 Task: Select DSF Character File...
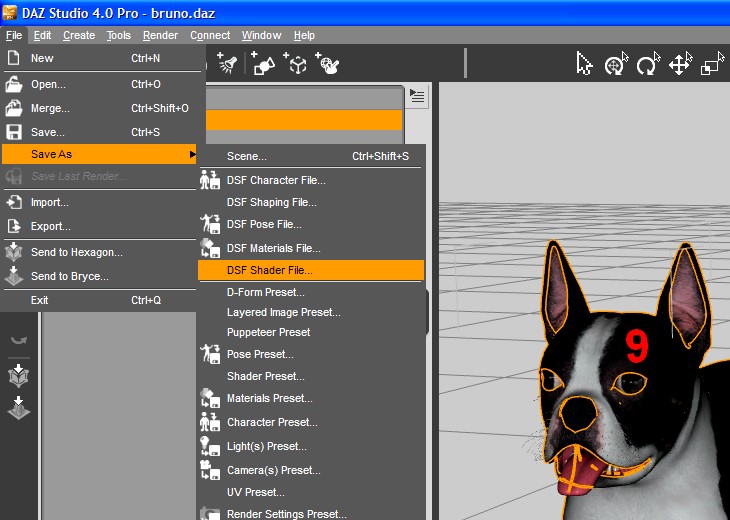311,180
